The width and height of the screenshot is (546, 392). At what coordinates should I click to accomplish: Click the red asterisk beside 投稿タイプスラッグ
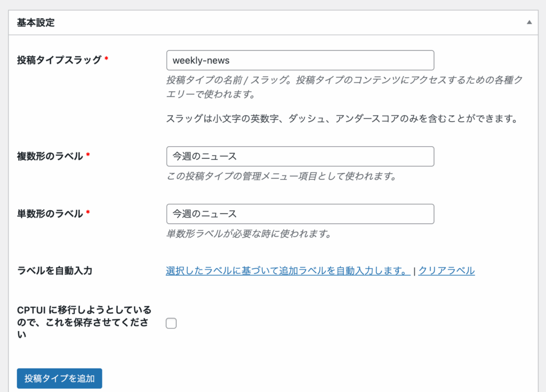tap(106, 60)
